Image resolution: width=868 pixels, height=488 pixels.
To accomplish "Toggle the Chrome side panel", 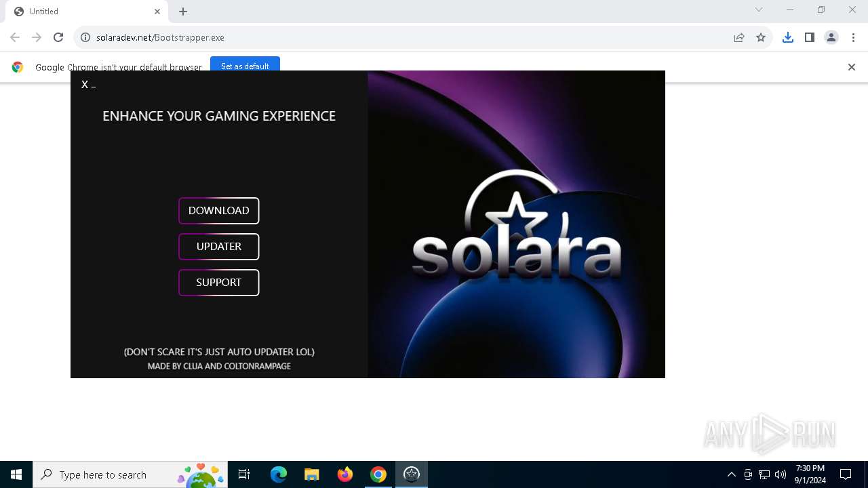I will pyautogui.click(x=809, y=37).
